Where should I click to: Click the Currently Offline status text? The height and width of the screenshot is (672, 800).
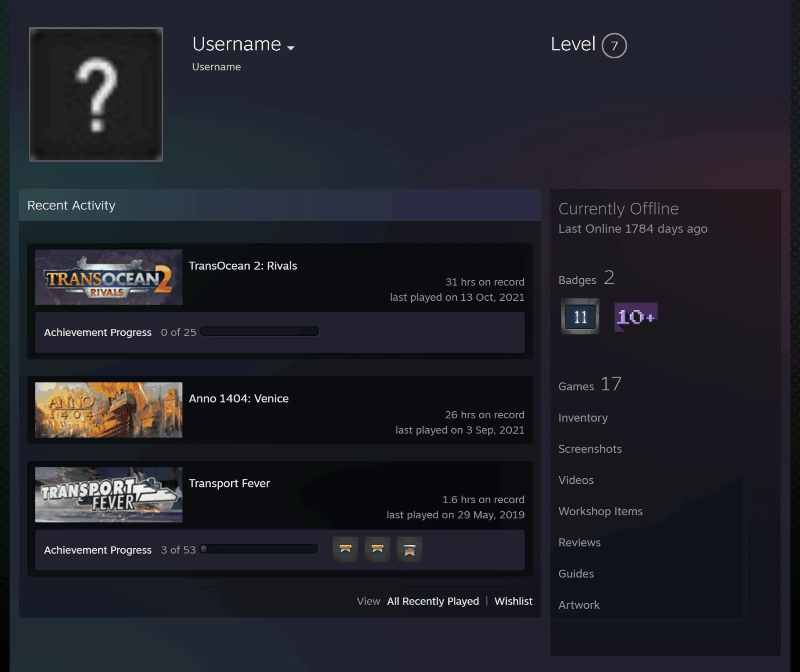click(x=618, y=209)
